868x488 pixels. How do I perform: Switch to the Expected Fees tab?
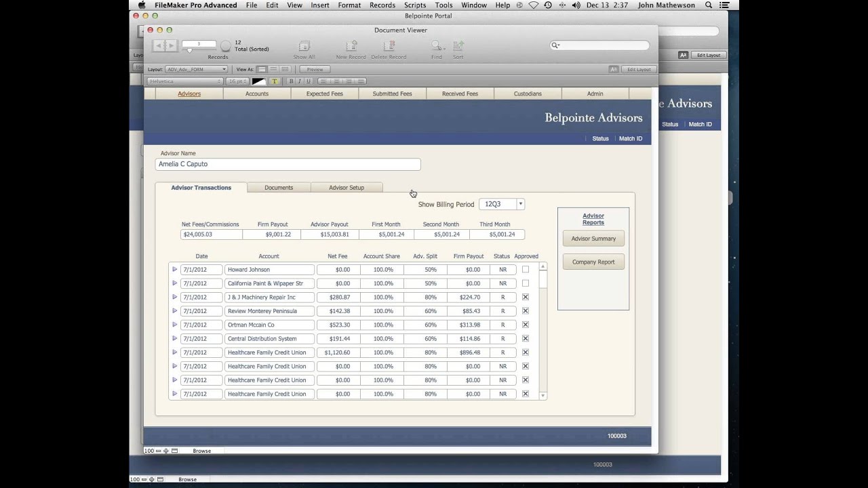pyautogui.click(x=325, y=94)
